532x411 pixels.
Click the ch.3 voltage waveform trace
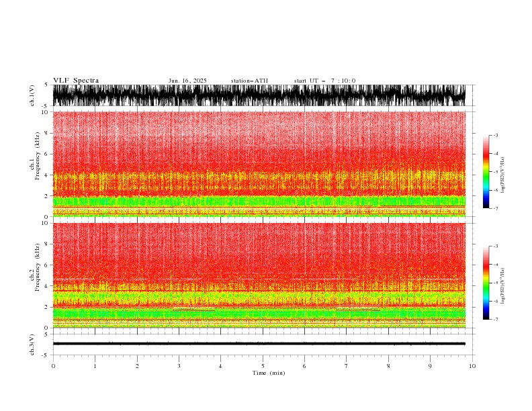pos(259,344)
